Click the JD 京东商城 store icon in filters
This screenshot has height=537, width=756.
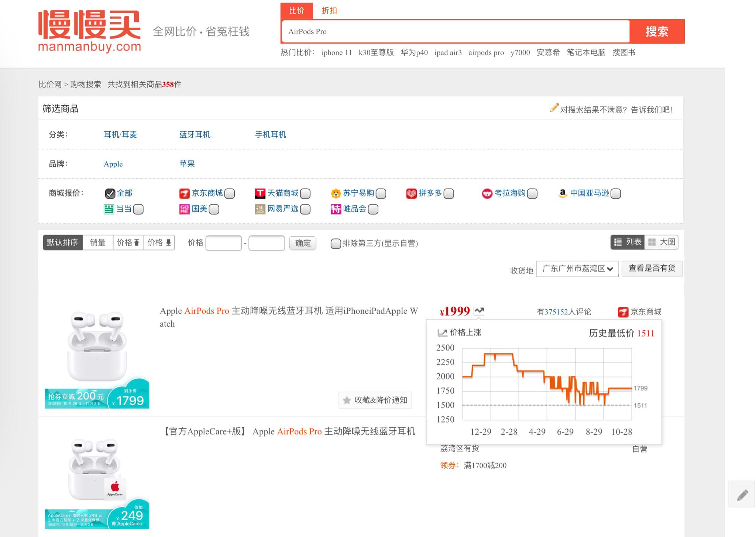[x=184, y=193]
